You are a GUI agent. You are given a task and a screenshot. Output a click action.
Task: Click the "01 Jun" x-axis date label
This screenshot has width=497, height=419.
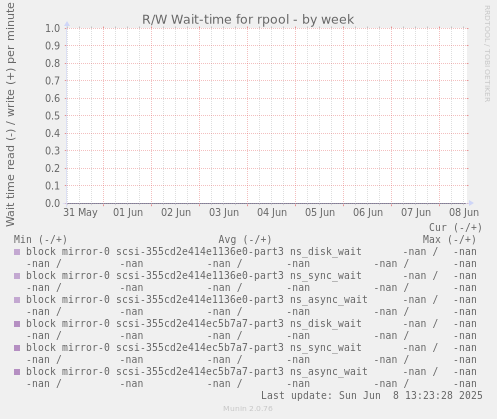coord(128,212)
